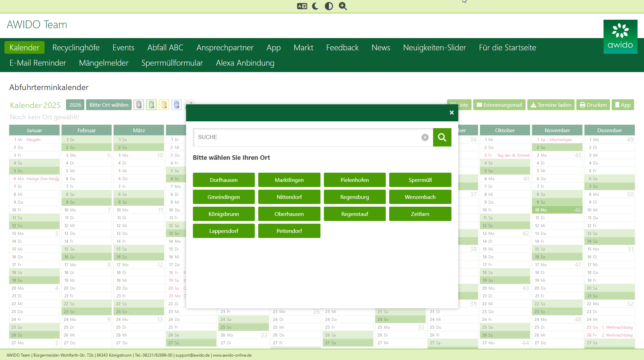Screen dimensions: 644x360
Task: Go to the Abfall ABC menu item
Action: point(165,48)
